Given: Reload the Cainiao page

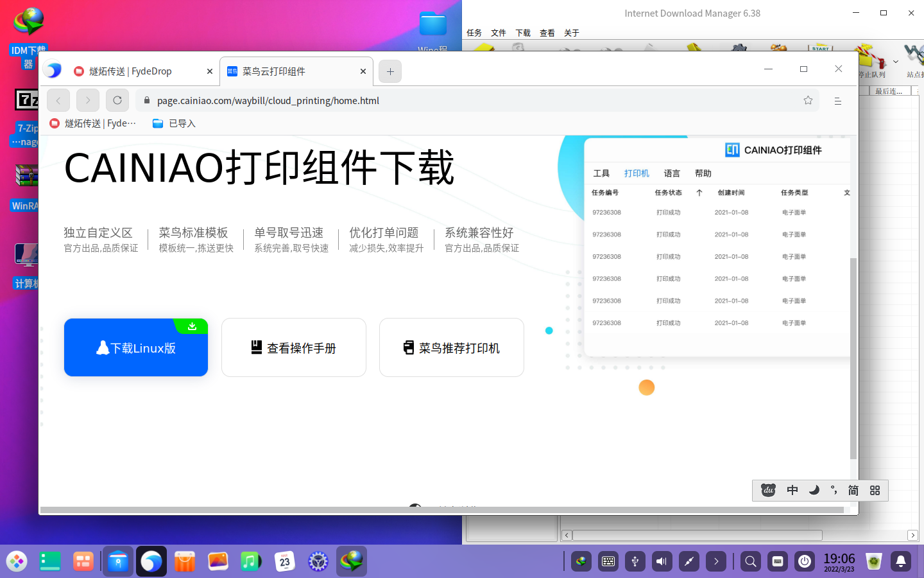Looking at the screenshot, I should pyautogui.click(x=117, y=100).
